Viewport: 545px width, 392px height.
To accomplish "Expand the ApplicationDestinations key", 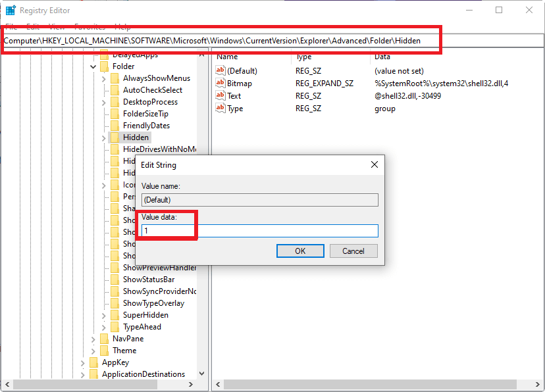I will tap(82, 375).
